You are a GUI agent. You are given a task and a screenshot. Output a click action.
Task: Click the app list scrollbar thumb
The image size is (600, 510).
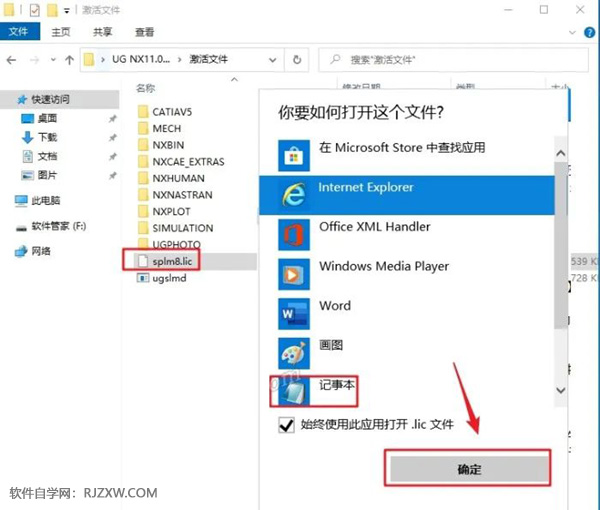click(x=561, y=245)
